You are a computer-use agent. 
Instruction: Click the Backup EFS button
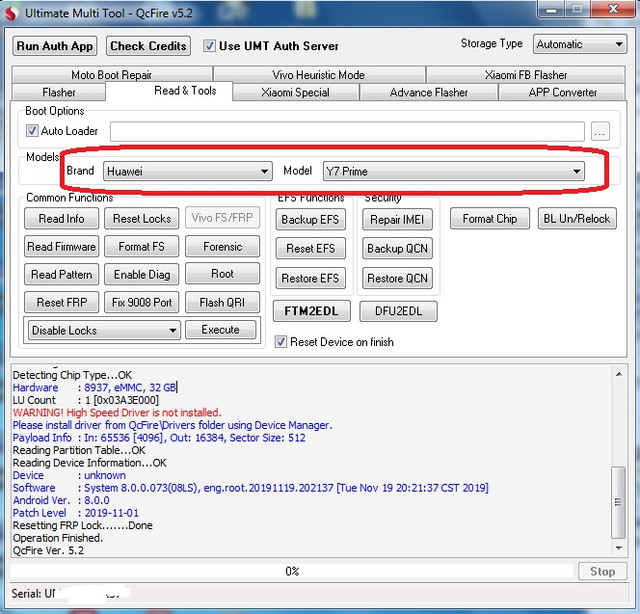(x=309, y=219)
